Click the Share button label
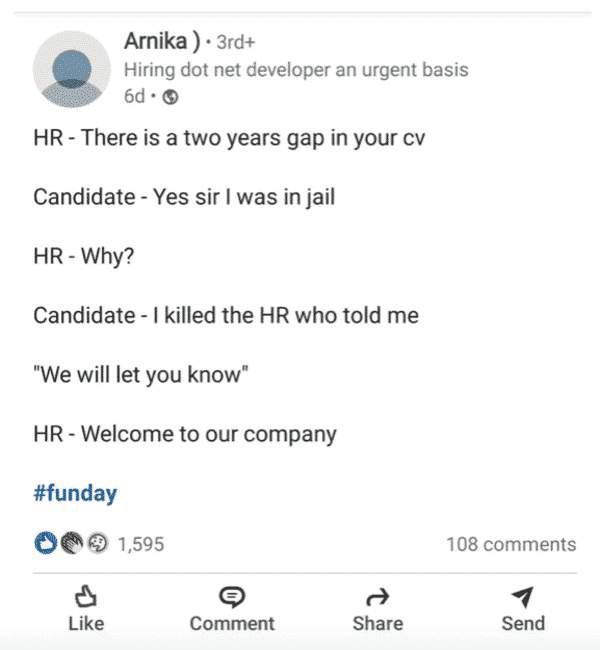The height and width of the screenshot is (650, 600). [x=378, y=623]
